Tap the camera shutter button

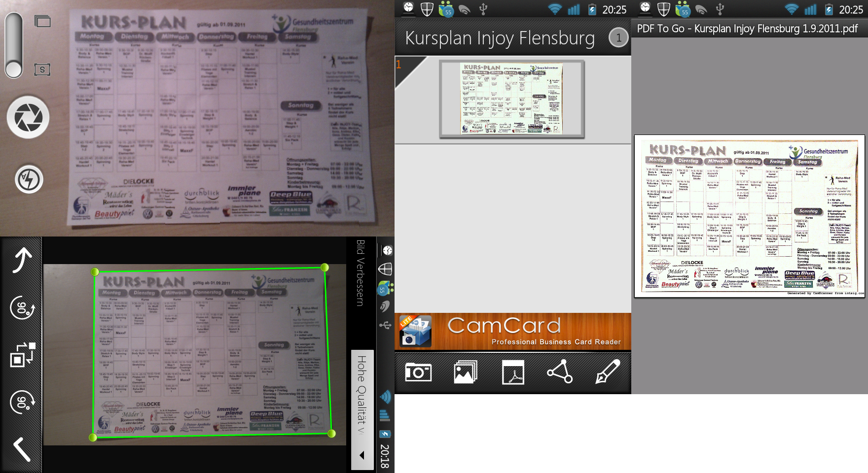(x=28, y=118)
